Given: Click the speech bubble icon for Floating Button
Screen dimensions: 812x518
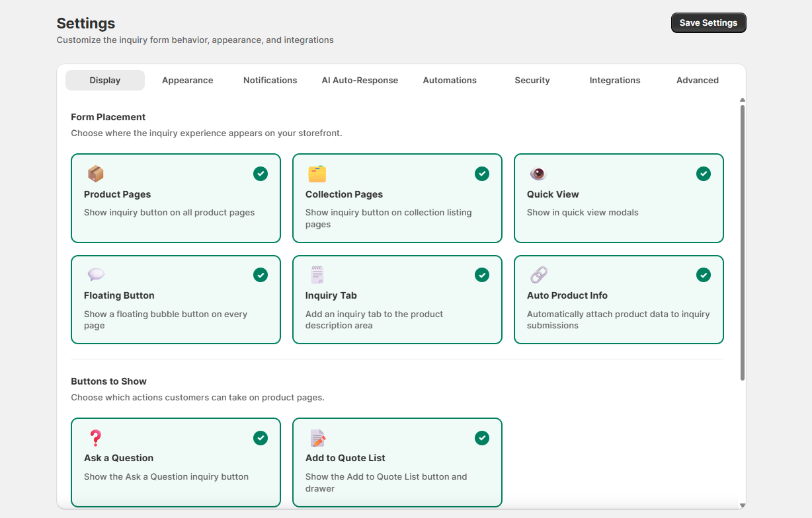Looking at the screenshot, I should click(96, 275).
